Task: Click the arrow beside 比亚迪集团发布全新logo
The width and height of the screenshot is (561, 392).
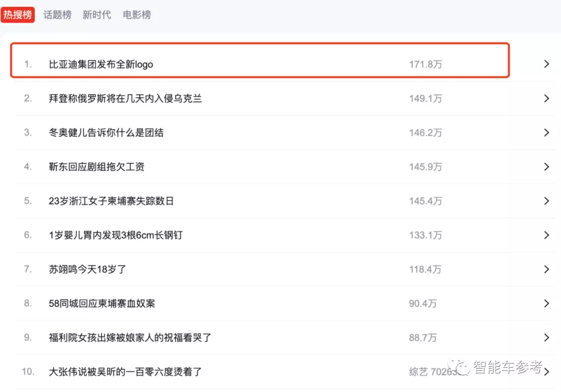Action: 546,64
